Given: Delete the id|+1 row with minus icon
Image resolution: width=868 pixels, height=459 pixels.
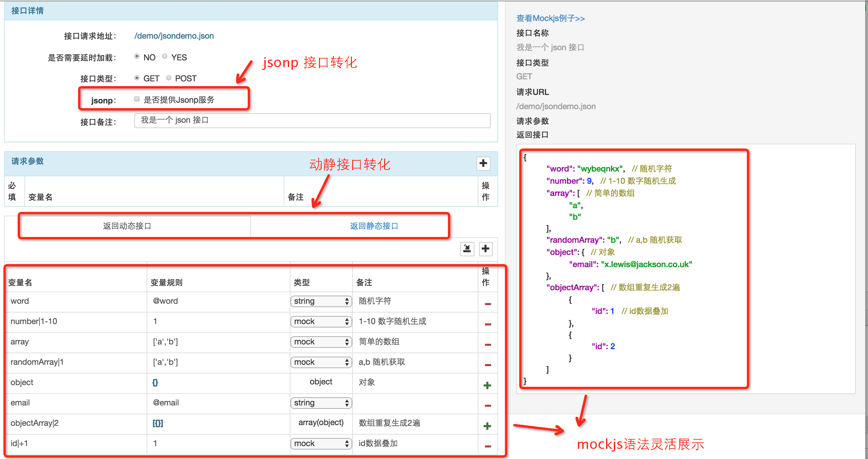Looking at the screenshot, I should pyautogui.click(x=488, y=446).
